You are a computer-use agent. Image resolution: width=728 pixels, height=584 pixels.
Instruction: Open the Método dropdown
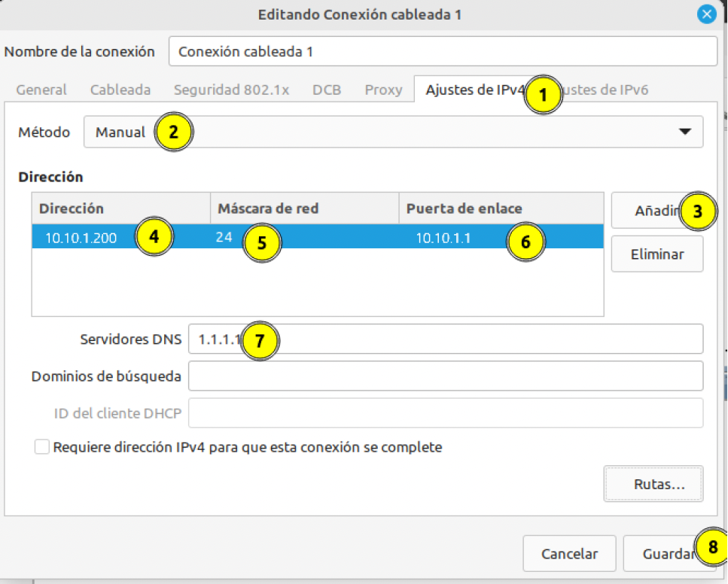click(391, 132)
